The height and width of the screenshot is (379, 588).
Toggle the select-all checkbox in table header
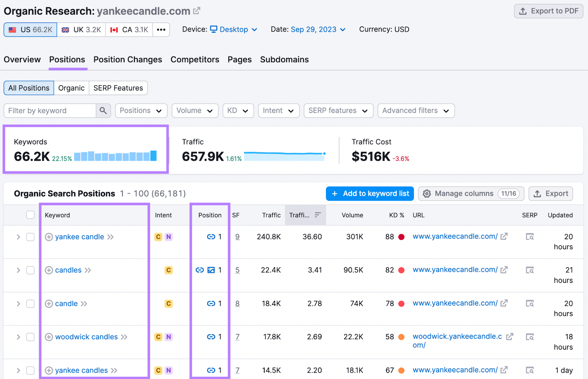click(x=31, y=215)
